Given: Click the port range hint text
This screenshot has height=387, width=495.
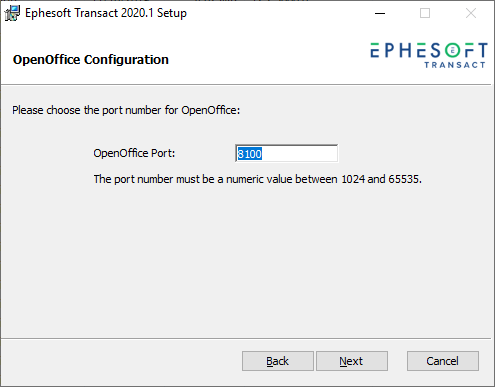Looking at the screenshot, I should pos(257,179).
